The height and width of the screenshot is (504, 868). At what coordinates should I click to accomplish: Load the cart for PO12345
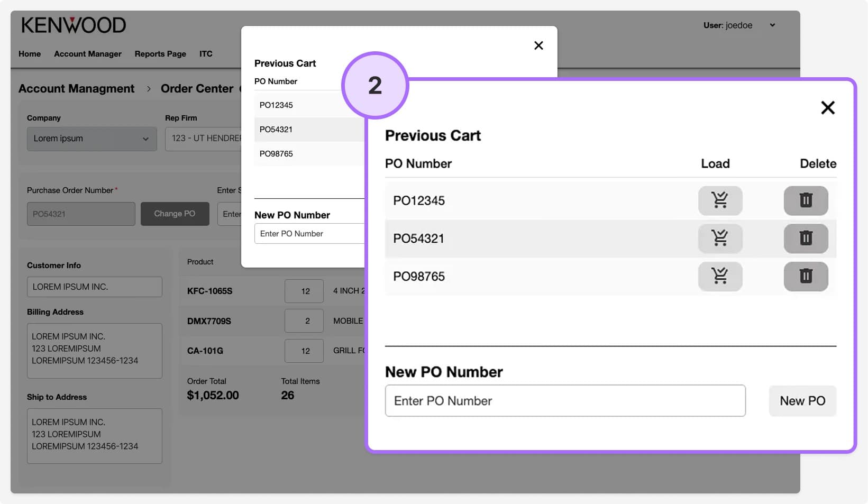point(720,200)
